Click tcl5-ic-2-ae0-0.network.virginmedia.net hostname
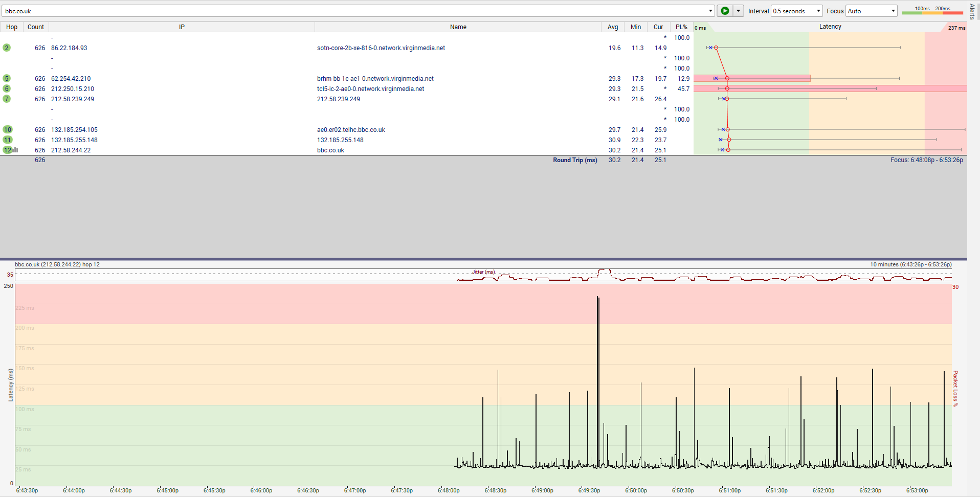Image resolution: width=980 pixels, height=497 pixels. click(x=370, y=89)
